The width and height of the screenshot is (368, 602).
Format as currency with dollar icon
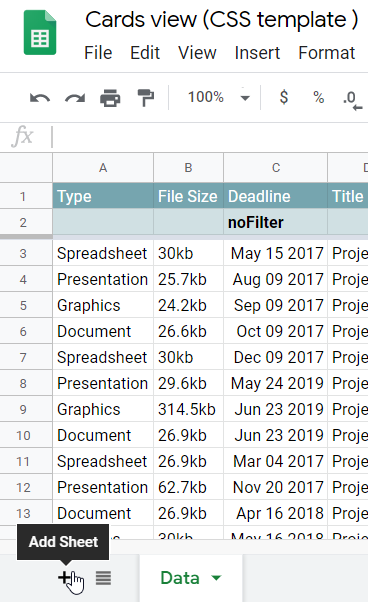click(x=284, y=97)
